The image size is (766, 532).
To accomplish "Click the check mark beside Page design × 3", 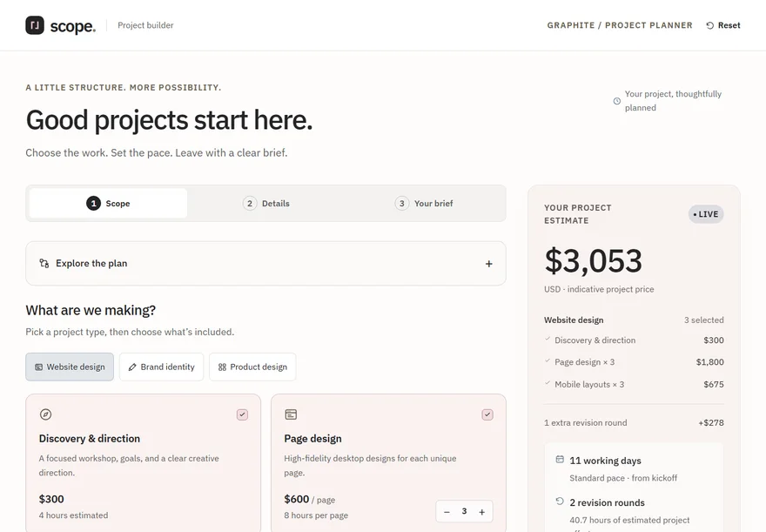I will [548, 360].
